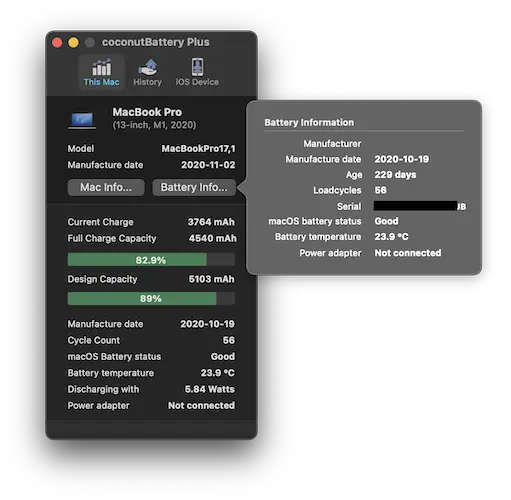Select the 4540 mAh full charge value
511x500 pixels.
[x=213, y=238]
